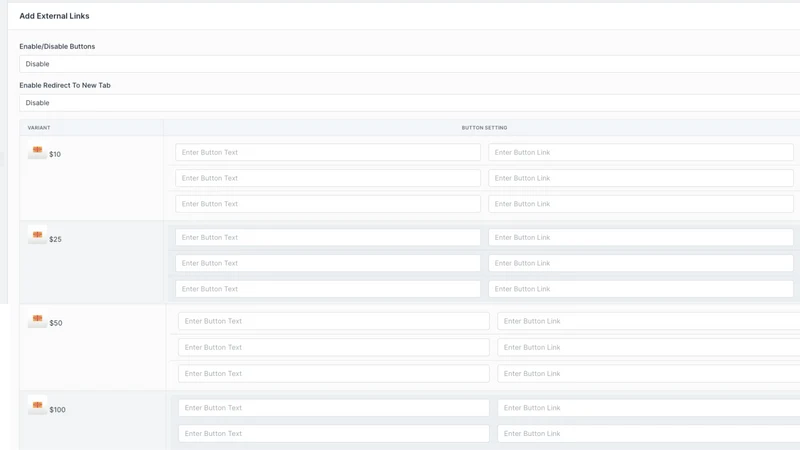The height and width of the screenshot is (450, 800).
Task: Focus third Button Link field for $25
Action: [x=641, y=289]
